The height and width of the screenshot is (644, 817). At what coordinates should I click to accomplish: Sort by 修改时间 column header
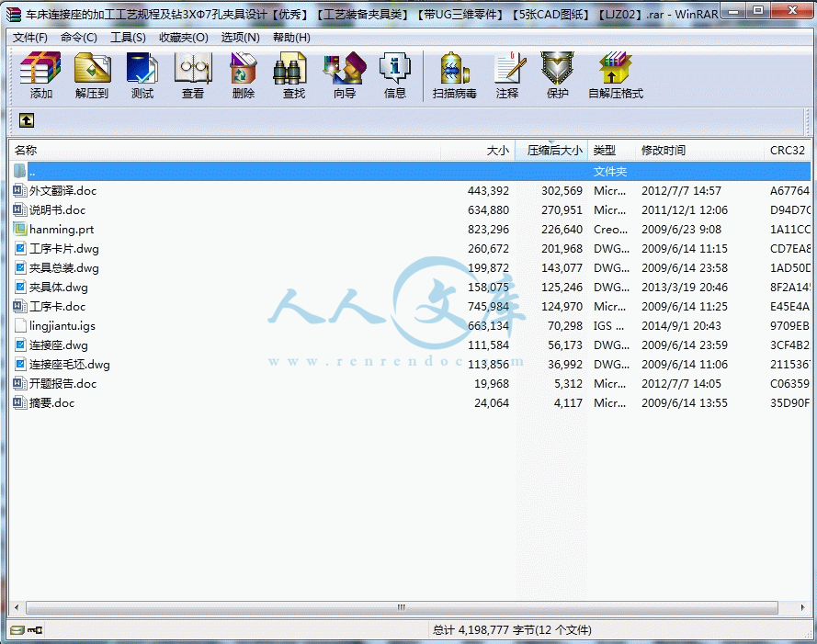pos(699,151)
